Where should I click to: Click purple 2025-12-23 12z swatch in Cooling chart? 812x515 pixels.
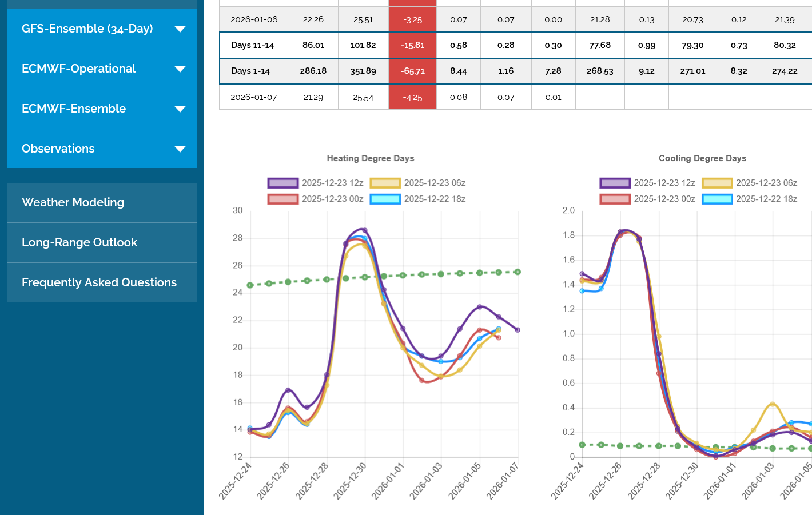click(x=615, y=183)
